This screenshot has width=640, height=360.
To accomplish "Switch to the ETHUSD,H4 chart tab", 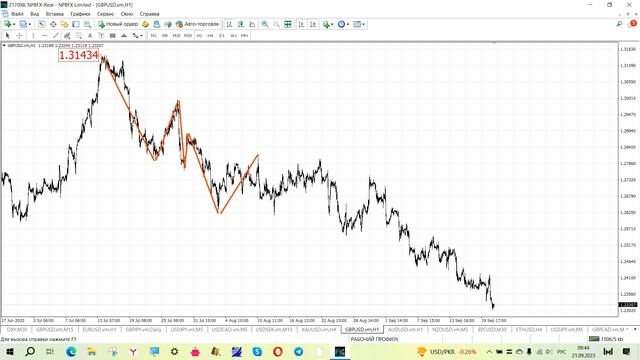I will [x=529, y=329].
